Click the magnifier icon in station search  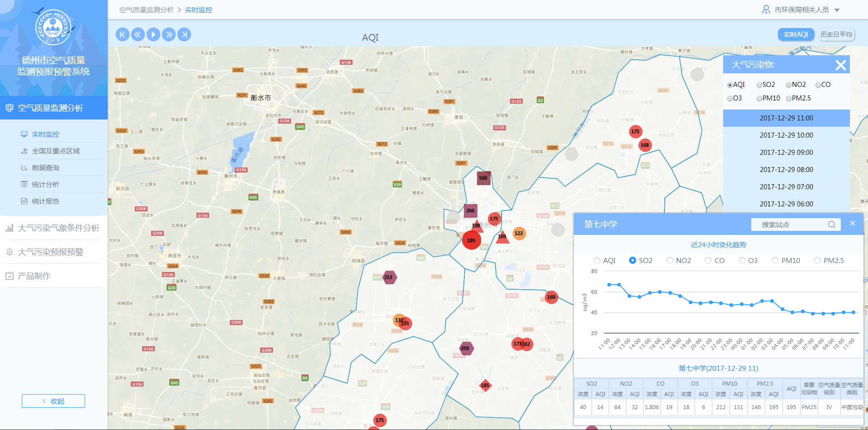pos(831,225)
